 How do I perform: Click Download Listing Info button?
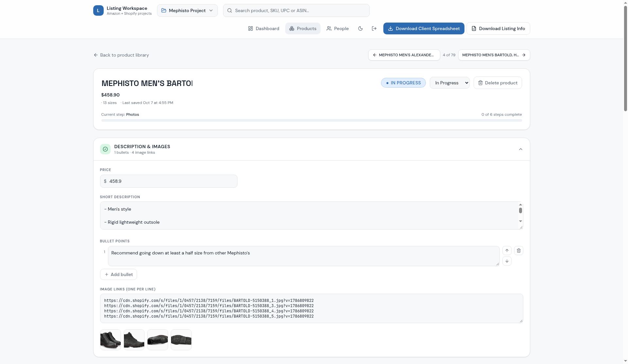tap(498, 28)
